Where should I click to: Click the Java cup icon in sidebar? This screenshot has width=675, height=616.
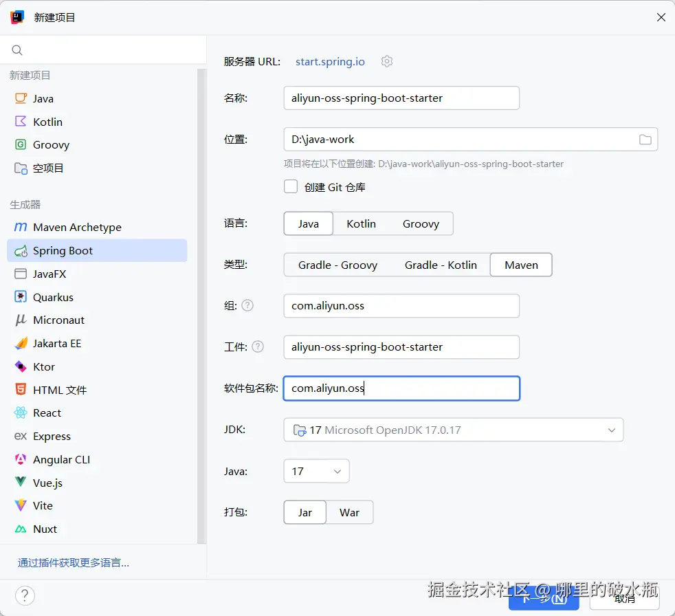pyautogui.click(x=21, y=98)
